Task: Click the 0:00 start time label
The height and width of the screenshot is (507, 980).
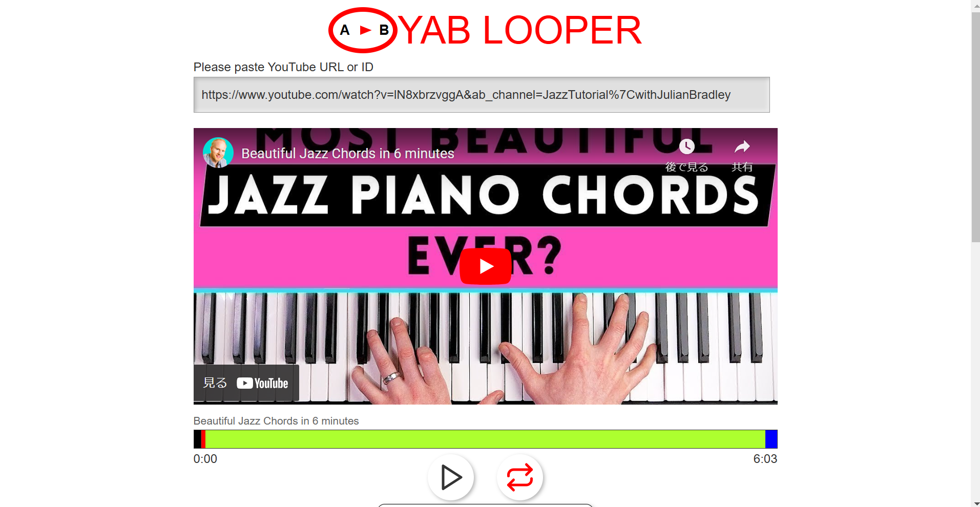Action: pyautogui.click(x=205, y=459)
